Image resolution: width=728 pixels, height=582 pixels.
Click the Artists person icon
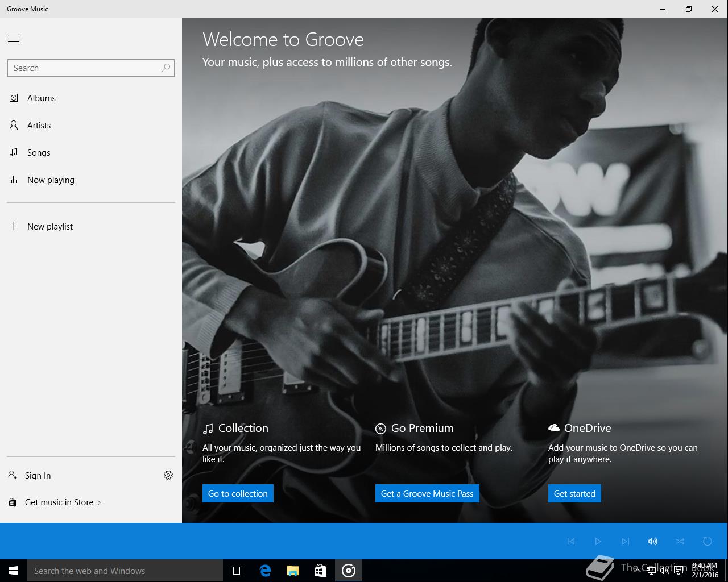14,125
